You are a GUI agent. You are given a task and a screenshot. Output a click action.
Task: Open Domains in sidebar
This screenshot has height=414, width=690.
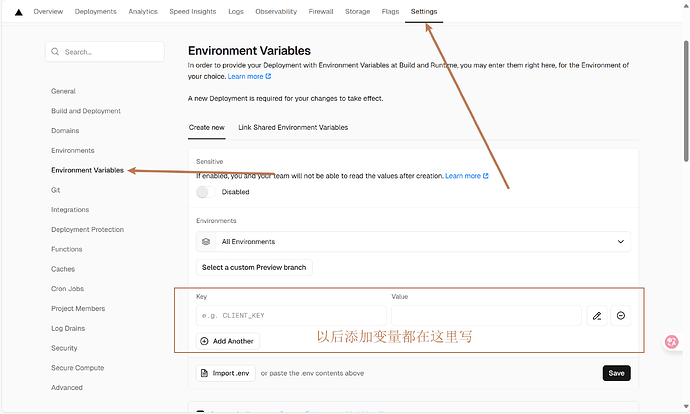pyautogui.click(x=65, y=131)
